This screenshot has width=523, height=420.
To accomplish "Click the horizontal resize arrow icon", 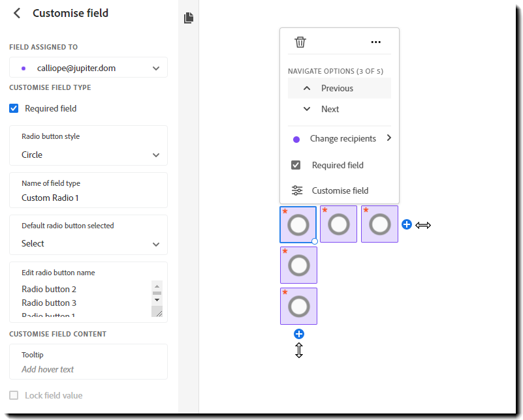I will (423, 225).
